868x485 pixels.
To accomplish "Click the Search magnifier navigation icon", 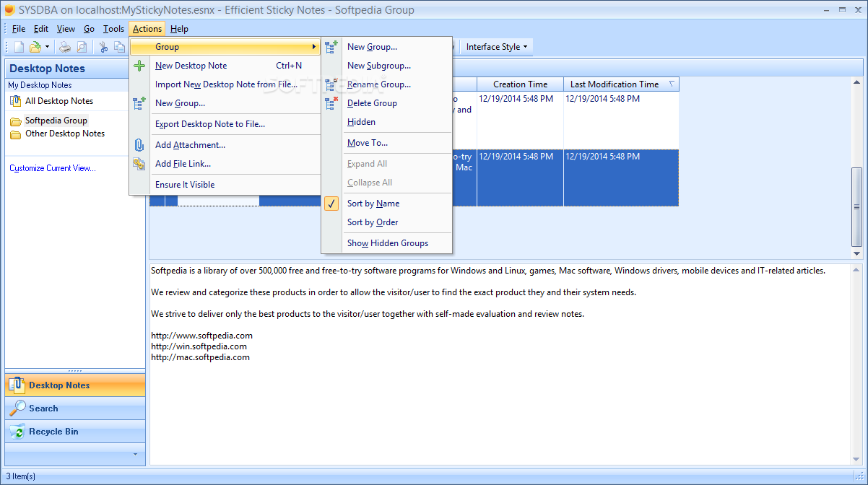I will (17, 408).
